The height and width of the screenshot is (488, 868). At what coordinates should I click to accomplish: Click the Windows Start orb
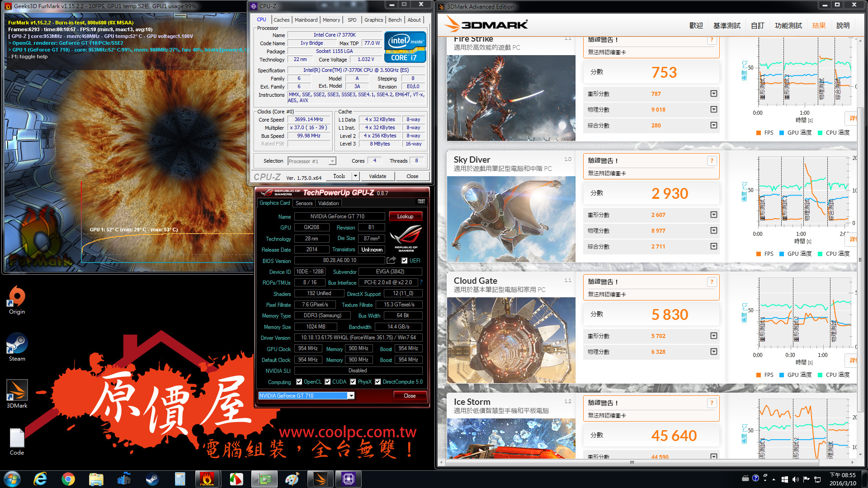[12, 479]
